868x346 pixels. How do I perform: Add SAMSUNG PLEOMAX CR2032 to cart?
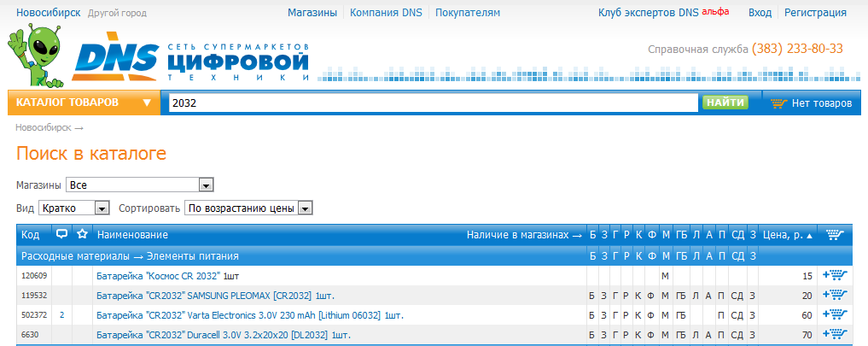[835, 295]
